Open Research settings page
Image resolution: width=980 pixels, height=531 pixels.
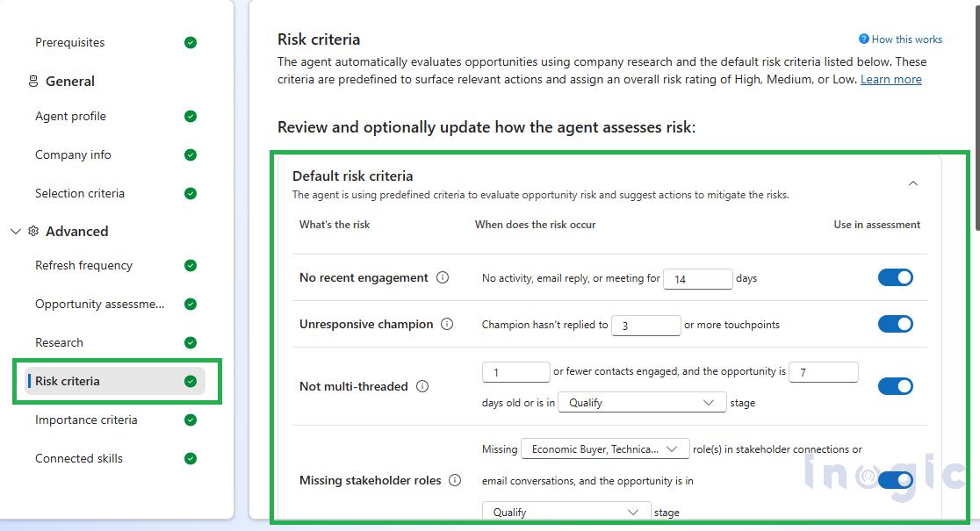60,343
